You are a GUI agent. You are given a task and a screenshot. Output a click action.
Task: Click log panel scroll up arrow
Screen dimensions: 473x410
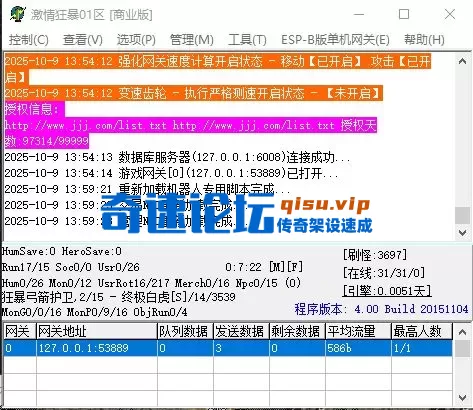coord(462,61)
